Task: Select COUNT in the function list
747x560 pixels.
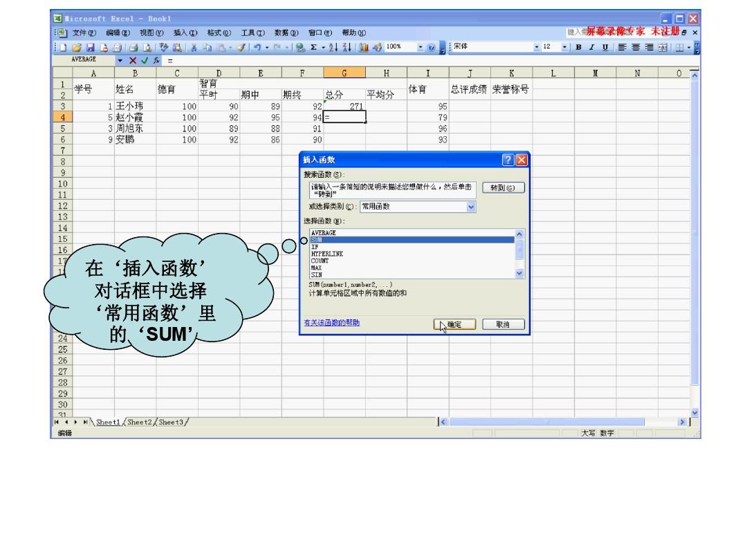Action: (320, 260)
